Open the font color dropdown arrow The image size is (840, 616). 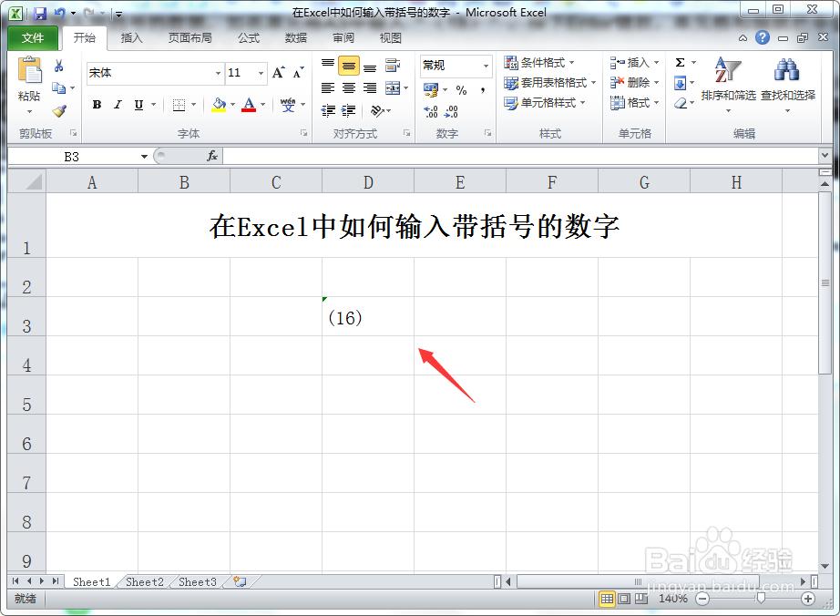point(263,105)
